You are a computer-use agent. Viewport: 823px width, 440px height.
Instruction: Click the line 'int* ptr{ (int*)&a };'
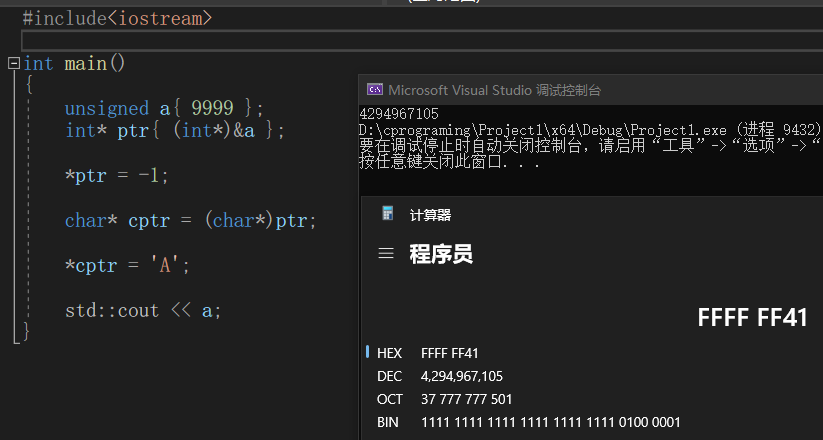175,130
